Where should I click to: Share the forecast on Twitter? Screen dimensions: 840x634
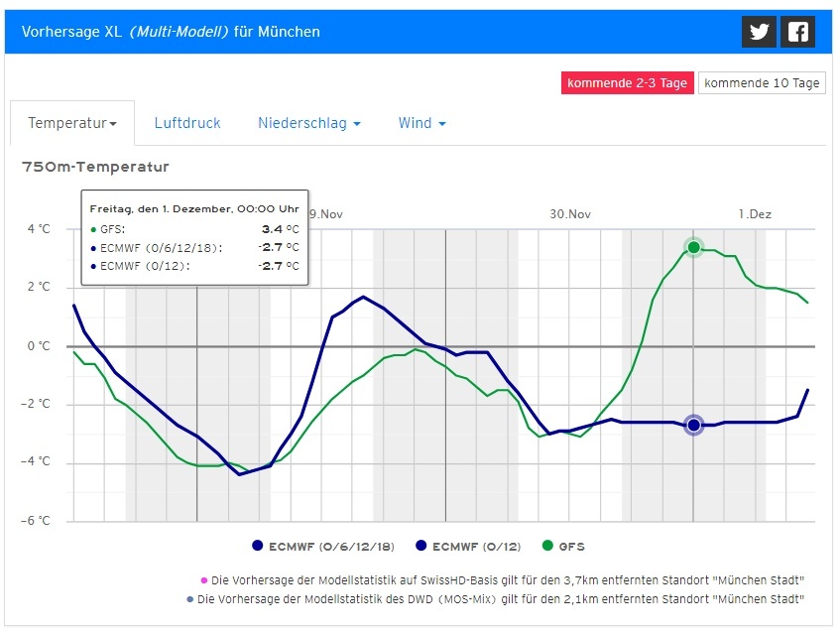click(x=759, y=32)
